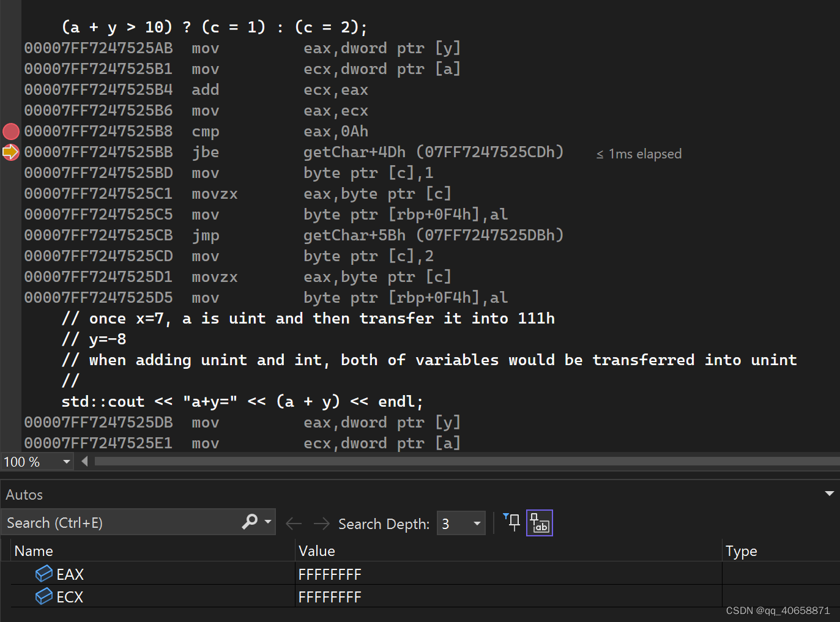Screen dimensions: 840x622
Task: Collapse the Autos panel via its chevron
Action: click(830, 493)
